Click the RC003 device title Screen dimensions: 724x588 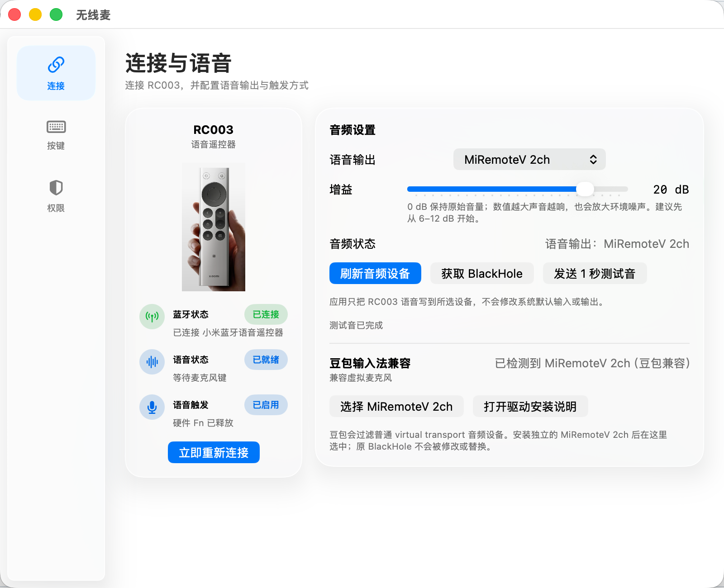(214, 130)
